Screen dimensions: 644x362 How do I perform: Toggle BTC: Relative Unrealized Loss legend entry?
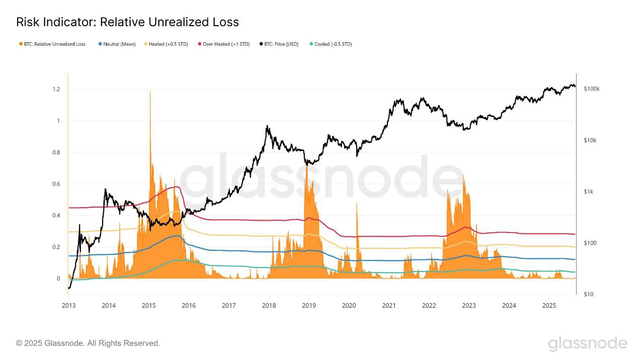pos(52,44)
